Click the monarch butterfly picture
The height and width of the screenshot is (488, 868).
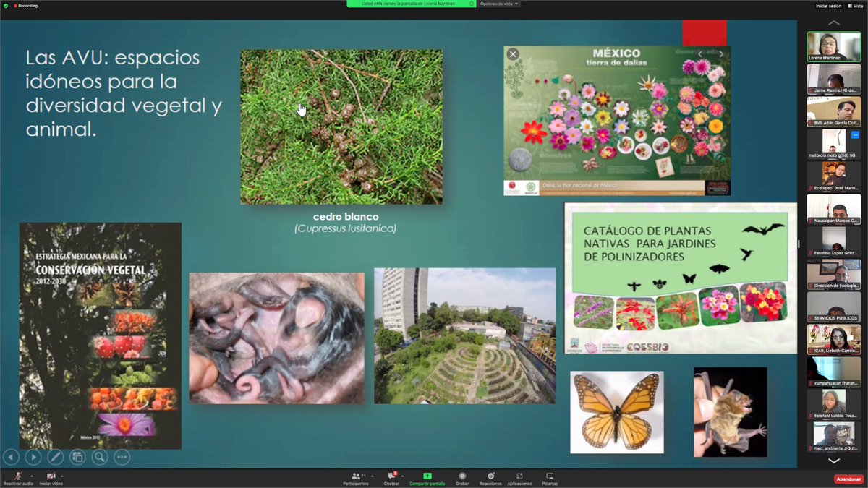tap(616, 413)
